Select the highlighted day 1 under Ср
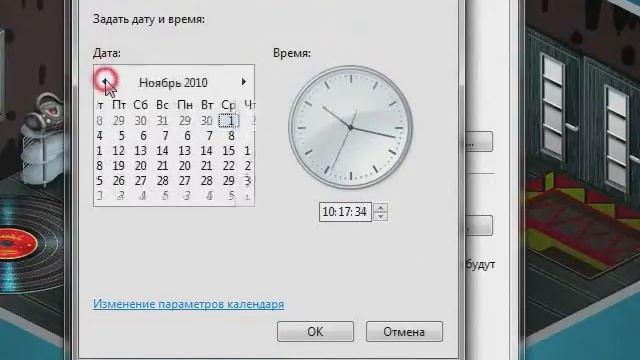This screenshot has width=640, height=360. [229, 120]
